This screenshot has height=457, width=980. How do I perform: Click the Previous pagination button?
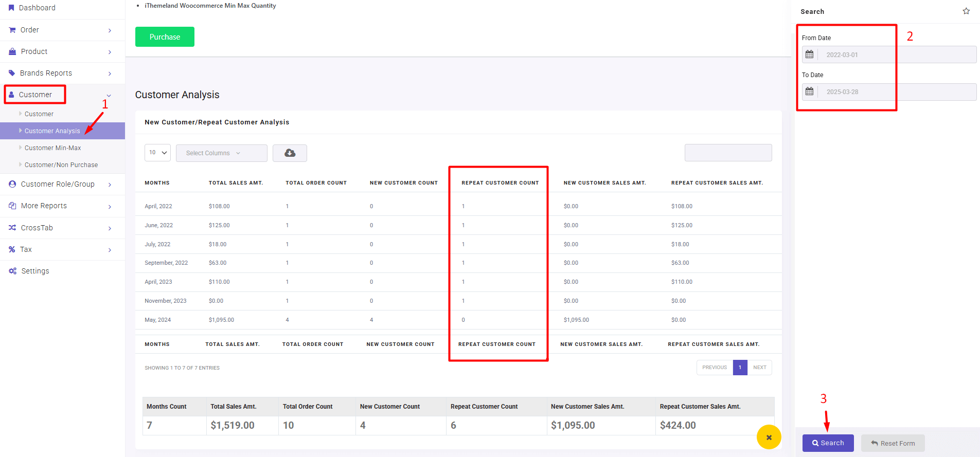[715, 368]
